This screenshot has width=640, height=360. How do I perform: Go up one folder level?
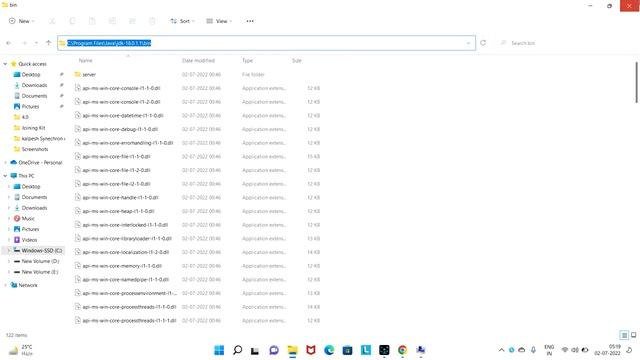(x=48, y=43)
